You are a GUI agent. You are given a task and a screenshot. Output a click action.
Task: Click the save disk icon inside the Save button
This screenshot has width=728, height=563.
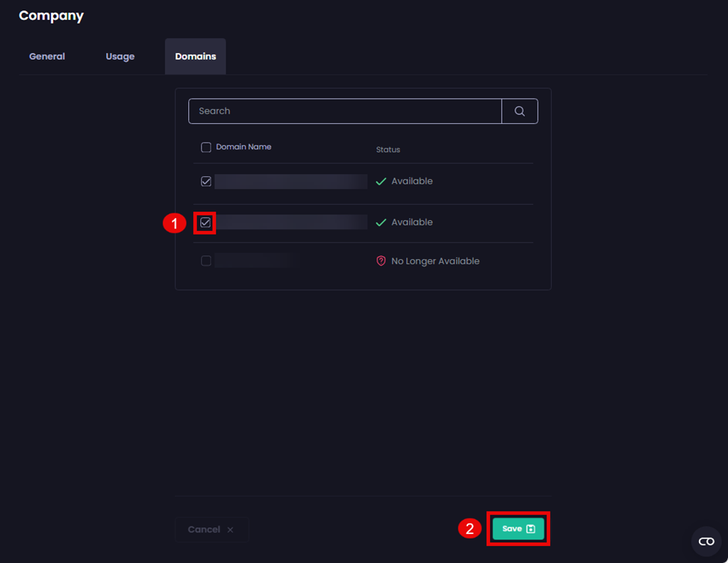click(530, 528)
